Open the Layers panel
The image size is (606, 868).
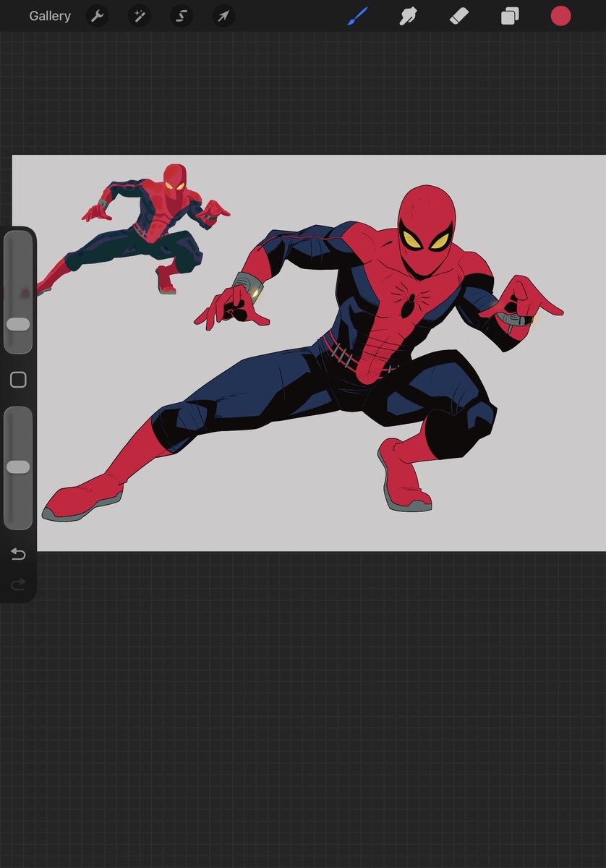[x=510, y=16]
